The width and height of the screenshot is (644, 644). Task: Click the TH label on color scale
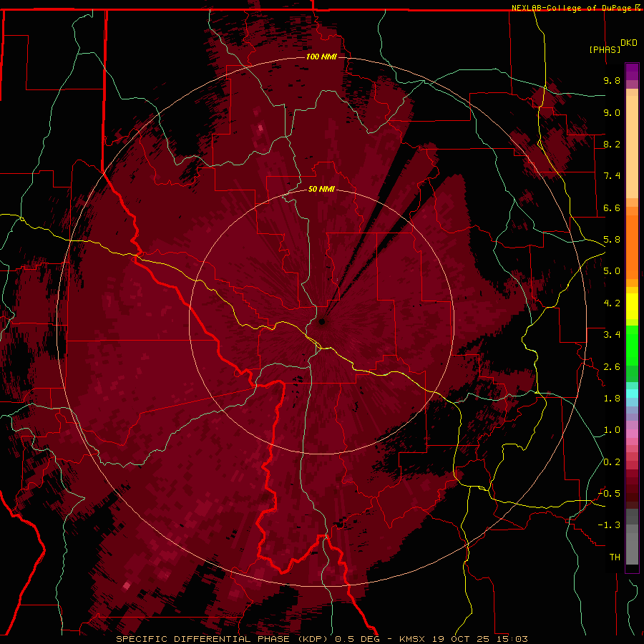(x=615, y=557)
